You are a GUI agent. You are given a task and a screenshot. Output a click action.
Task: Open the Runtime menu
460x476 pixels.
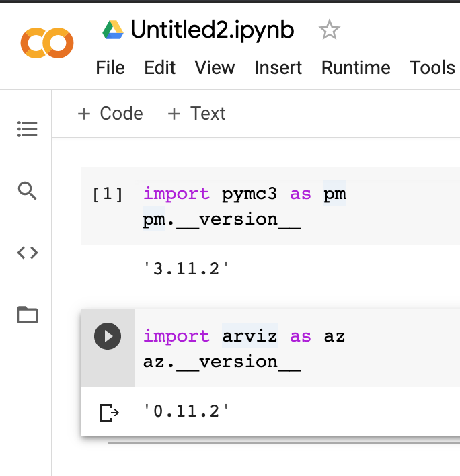click(356, 67)
